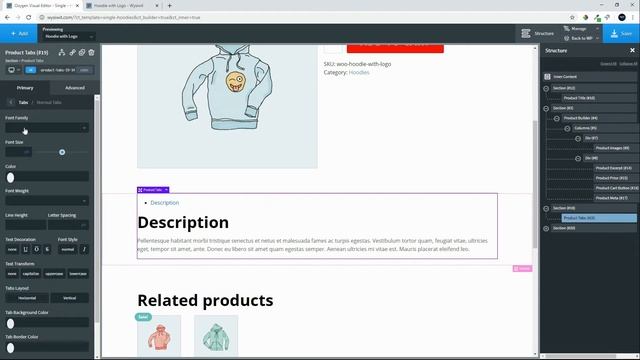Click the Letter Spacing input field
The image size is (640, 360).
click(68, 225)
